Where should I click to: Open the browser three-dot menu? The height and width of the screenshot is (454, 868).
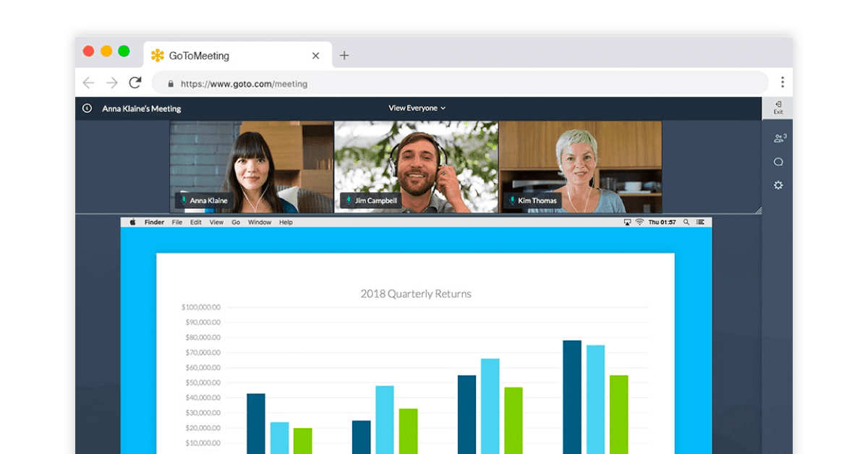point(782,82)
